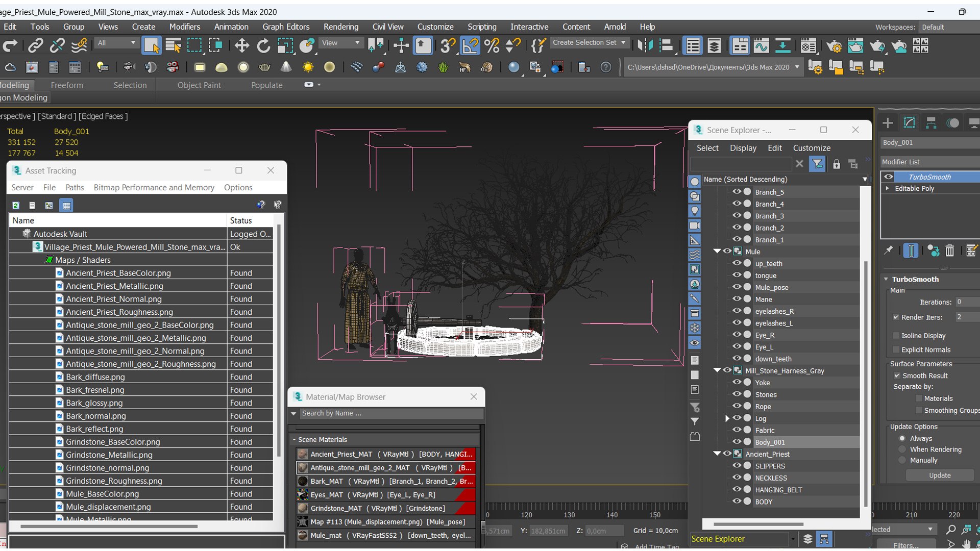
Task: Collapse the Mule group in Scene Explorer
Action: pos(717,252)
